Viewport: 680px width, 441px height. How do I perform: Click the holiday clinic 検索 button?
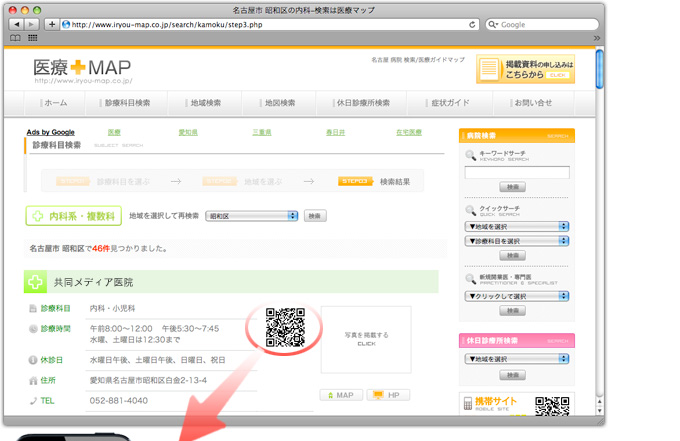tap(513, 375)
